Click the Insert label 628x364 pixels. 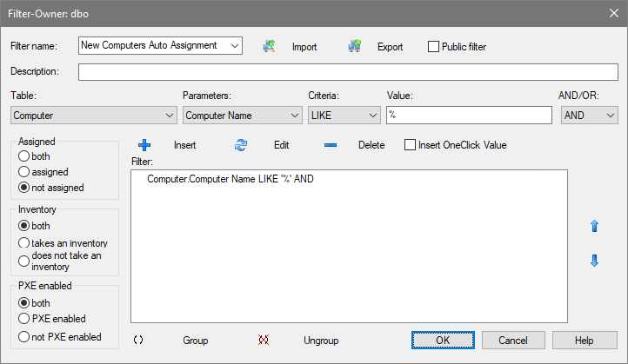[x=184, y=145]
